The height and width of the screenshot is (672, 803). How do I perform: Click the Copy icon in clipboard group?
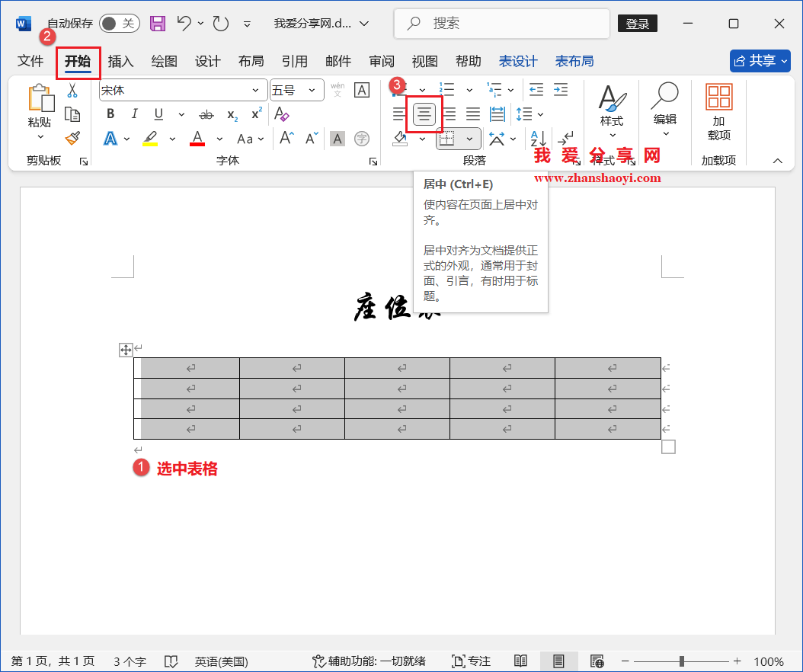(72, 114)
